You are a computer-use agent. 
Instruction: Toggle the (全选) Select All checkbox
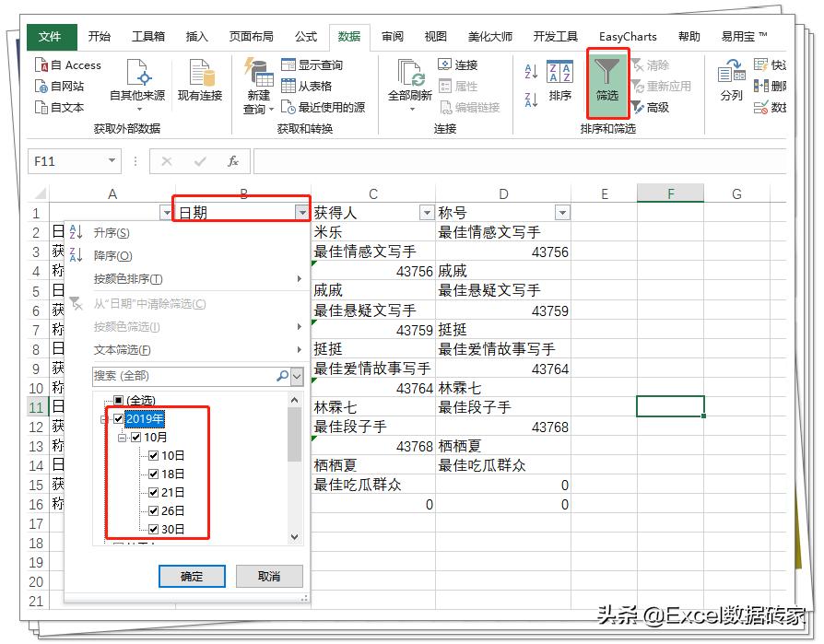coord(117,399)
